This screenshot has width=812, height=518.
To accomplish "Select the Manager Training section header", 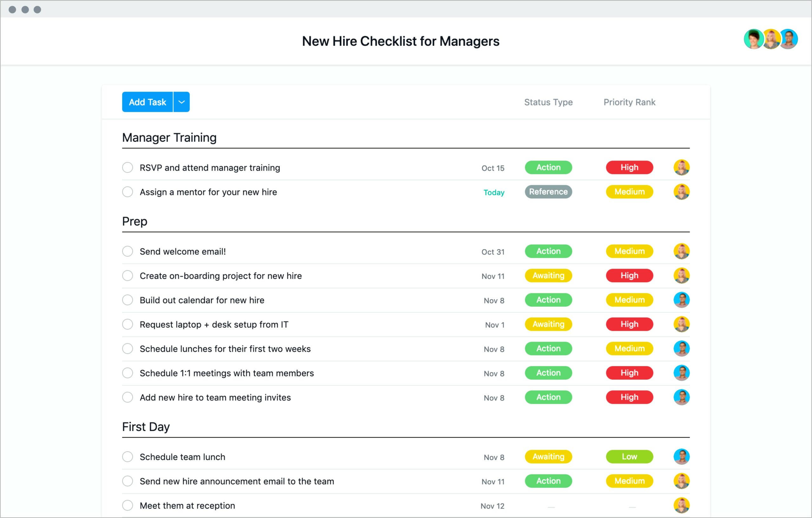I will pos(168,137).
